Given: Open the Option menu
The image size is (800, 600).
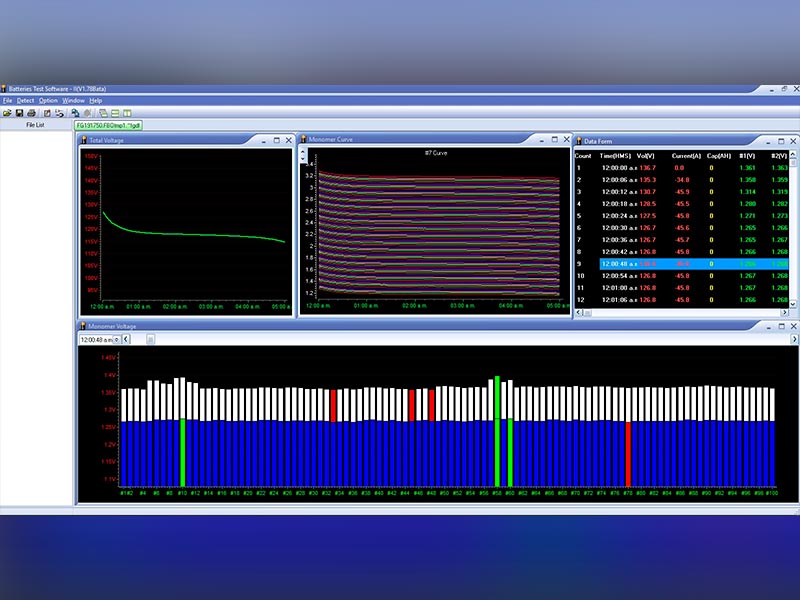Looking at the screenshot, I should pyautogui.click(x=48, y=101).
